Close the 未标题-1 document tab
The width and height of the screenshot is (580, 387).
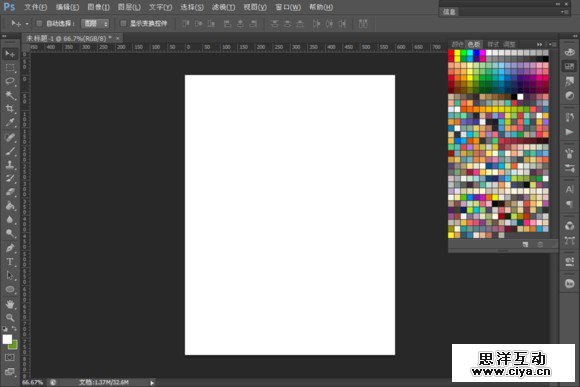coord(118,38)
